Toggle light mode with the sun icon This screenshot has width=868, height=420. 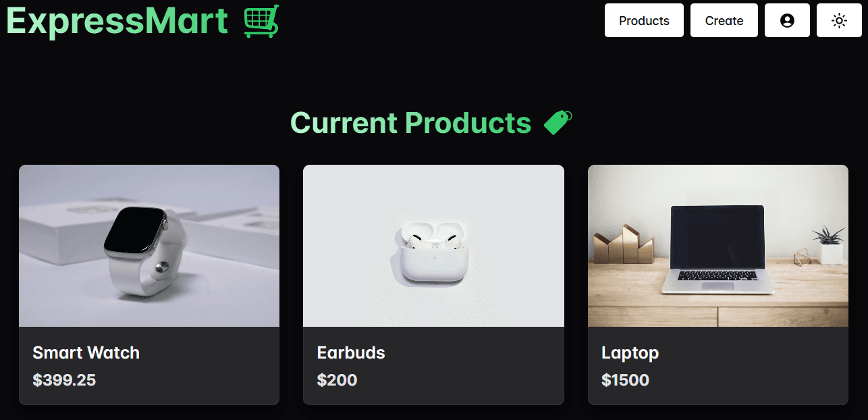click(839, 20)
